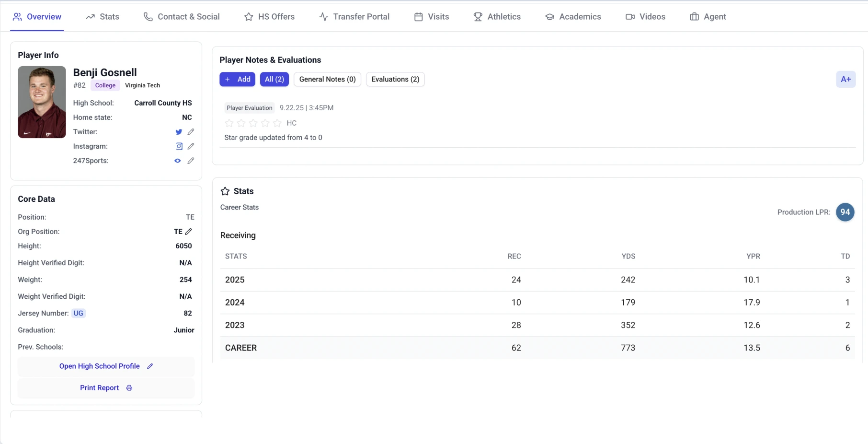Open the Instagram profile icon
This screenshot has width=868, height=444.
tap(179, 146)
